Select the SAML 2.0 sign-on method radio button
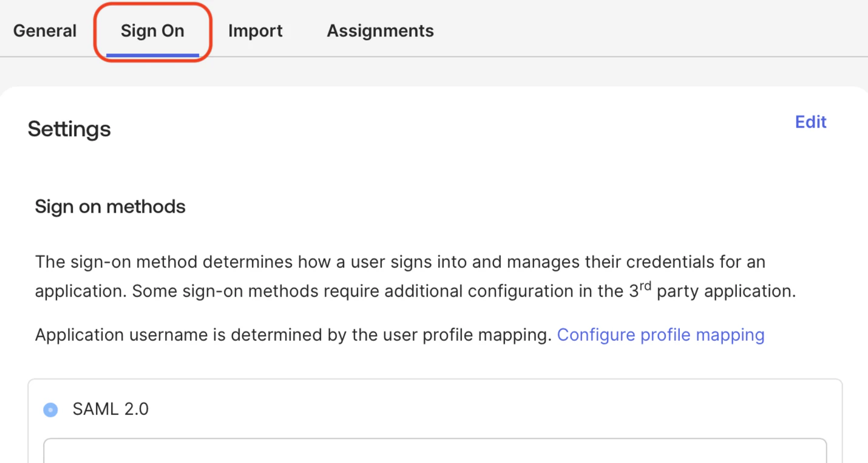 point(50,410)
